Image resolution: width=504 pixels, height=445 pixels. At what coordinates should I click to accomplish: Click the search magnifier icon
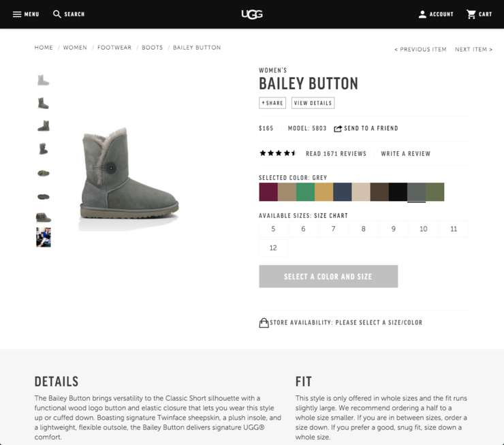click(x=57, y=14)
